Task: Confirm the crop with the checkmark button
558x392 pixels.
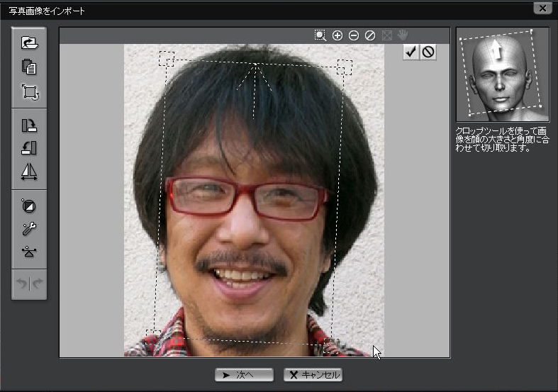Action: (411, 52)
